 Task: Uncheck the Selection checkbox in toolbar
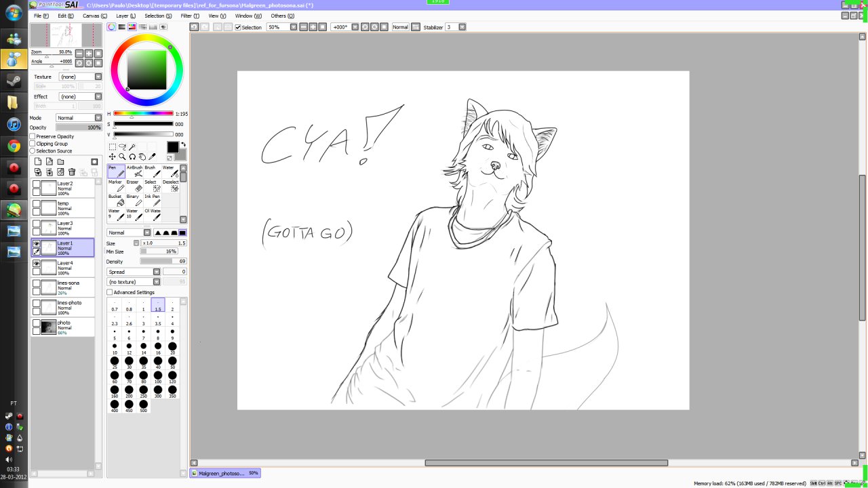coord(238,27)
